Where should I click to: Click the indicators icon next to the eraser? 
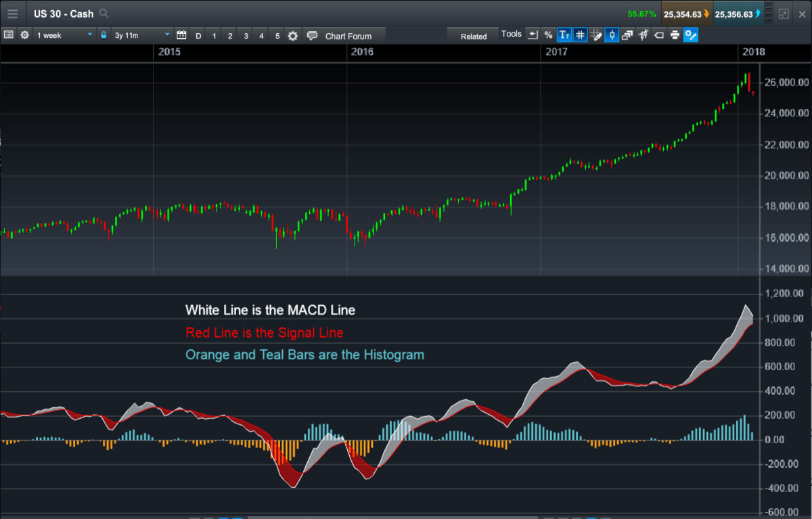[643, 35]
